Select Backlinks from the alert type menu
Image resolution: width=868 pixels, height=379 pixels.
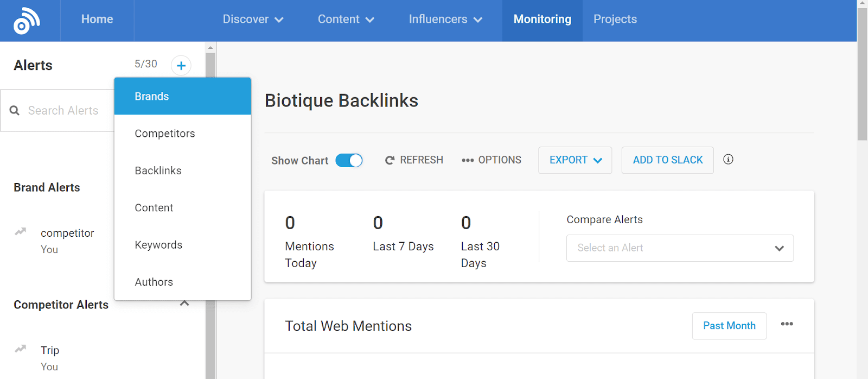[158, 170]
